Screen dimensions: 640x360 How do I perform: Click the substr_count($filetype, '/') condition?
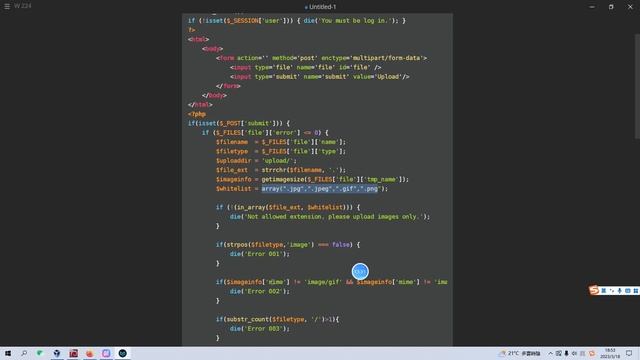tap(278, 320)
